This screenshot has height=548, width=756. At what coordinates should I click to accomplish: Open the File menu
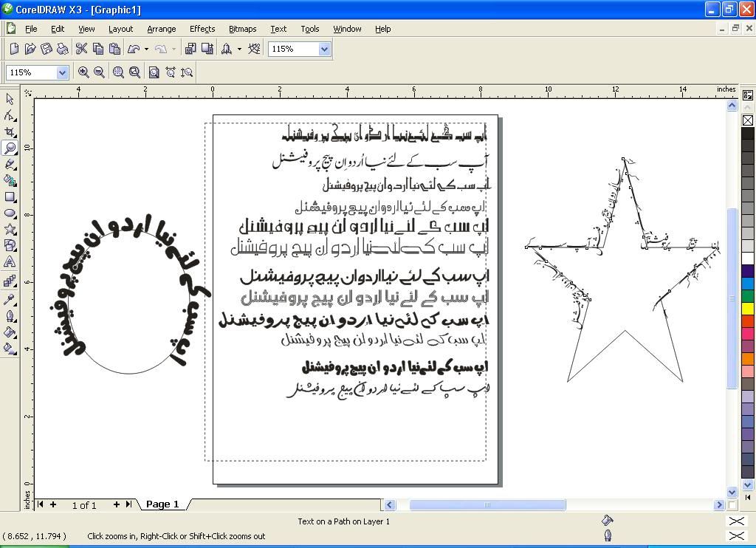[31, 29]
